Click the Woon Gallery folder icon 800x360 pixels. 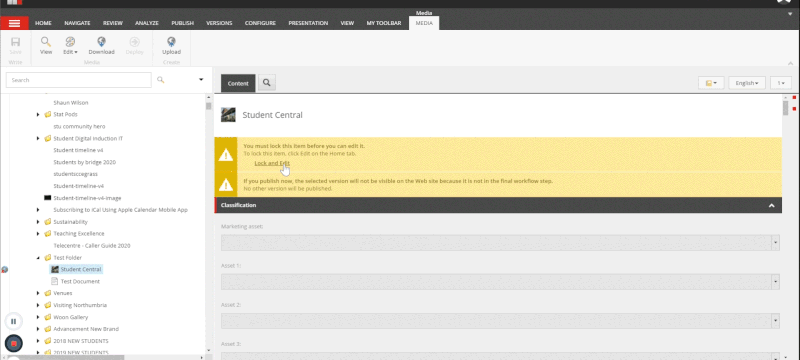47,317
